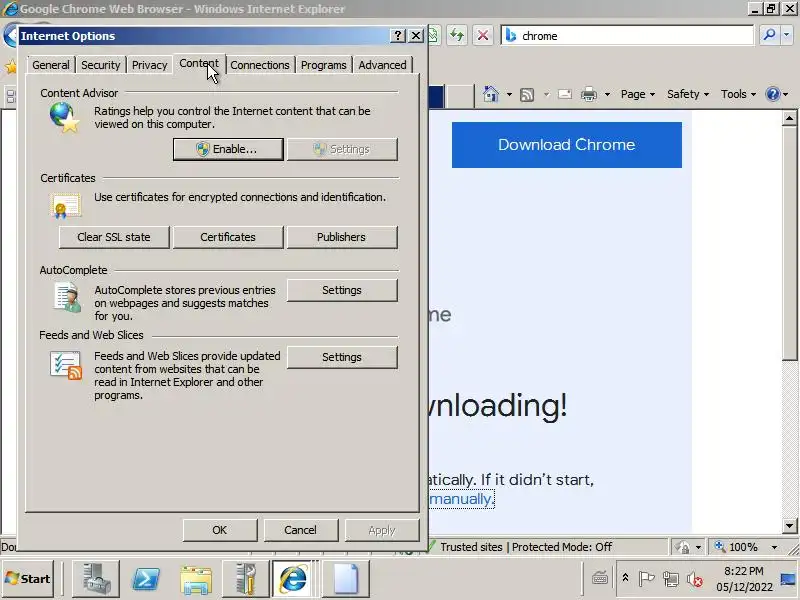The image size is (800, 600).
Task: Click Enable for Content Advisor
Action: point(228,149)
